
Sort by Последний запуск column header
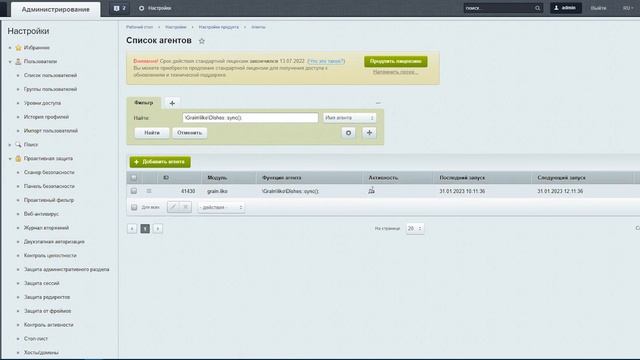point(462,178)
